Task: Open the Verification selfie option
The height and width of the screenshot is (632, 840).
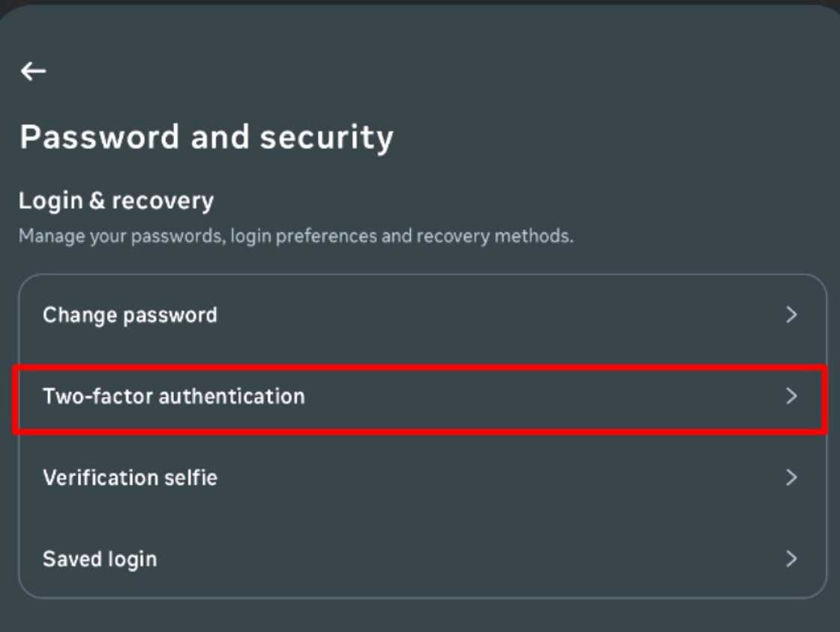Action: point(130,478)
